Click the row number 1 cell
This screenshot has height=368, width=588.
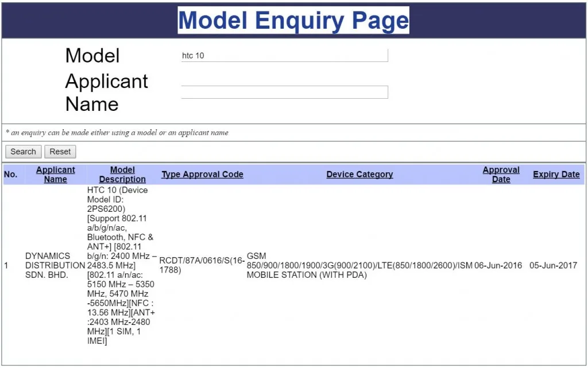pos(6,265)
